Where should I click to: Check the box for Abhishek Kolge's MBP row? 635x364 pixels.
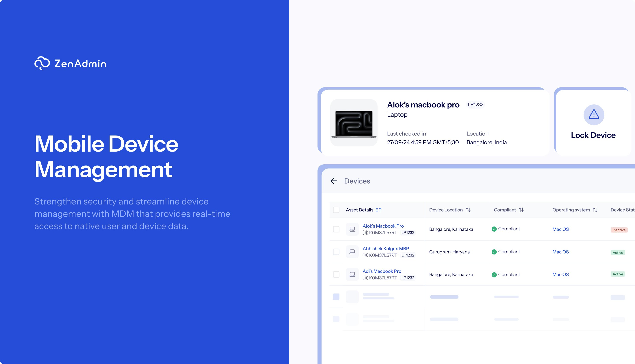pyautogui.click(x=336, y=252)
